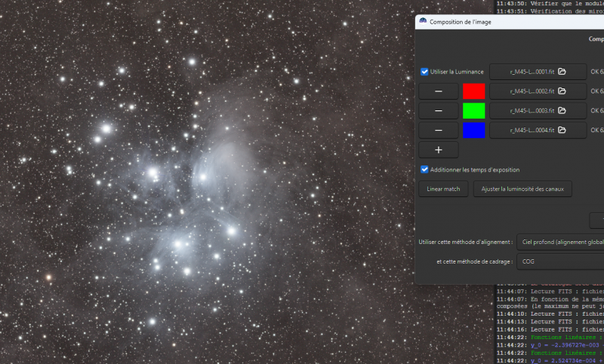Uncheck Utiliser la Luminance checkbox
The width and height of the screenshot is (604, 364).
[x=424, y=72]
